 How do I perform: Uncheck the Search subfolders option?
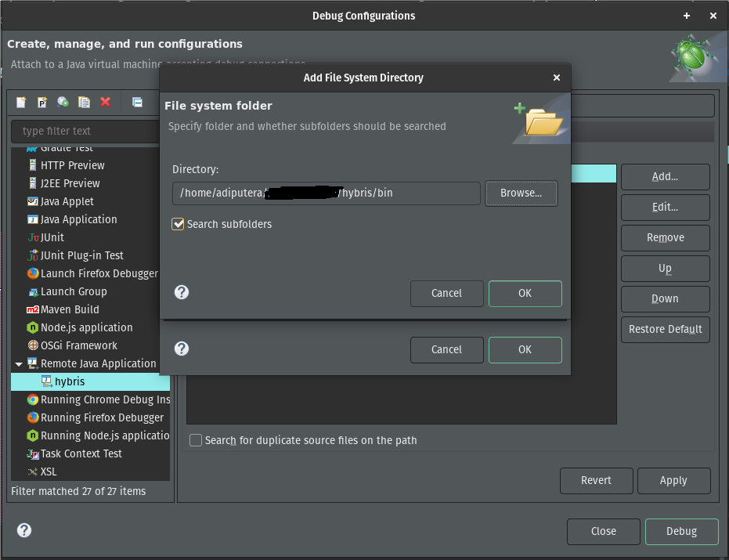point(178,223)
